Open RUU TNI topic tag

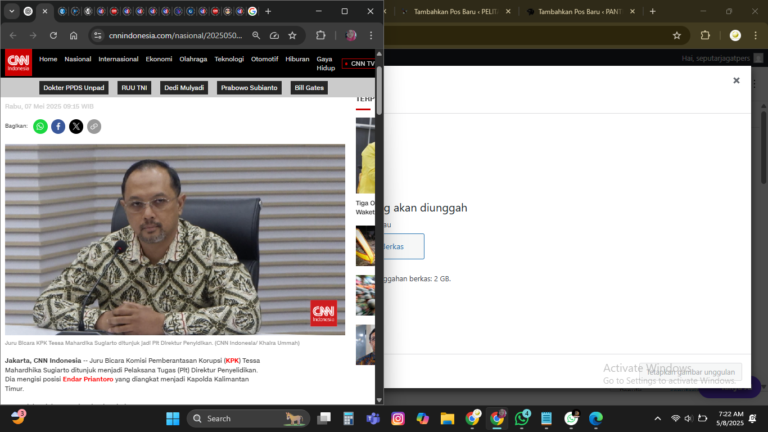(134, 88)
